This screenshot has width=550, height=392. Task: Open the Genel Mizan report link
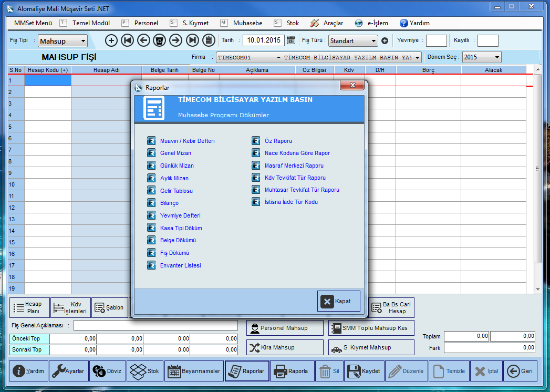175,153
